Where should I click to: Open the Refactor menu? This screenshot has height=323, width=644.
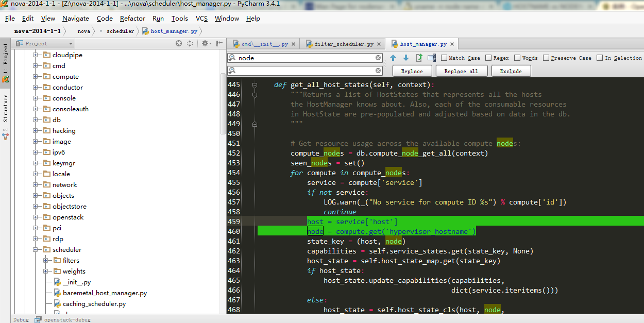132,18
